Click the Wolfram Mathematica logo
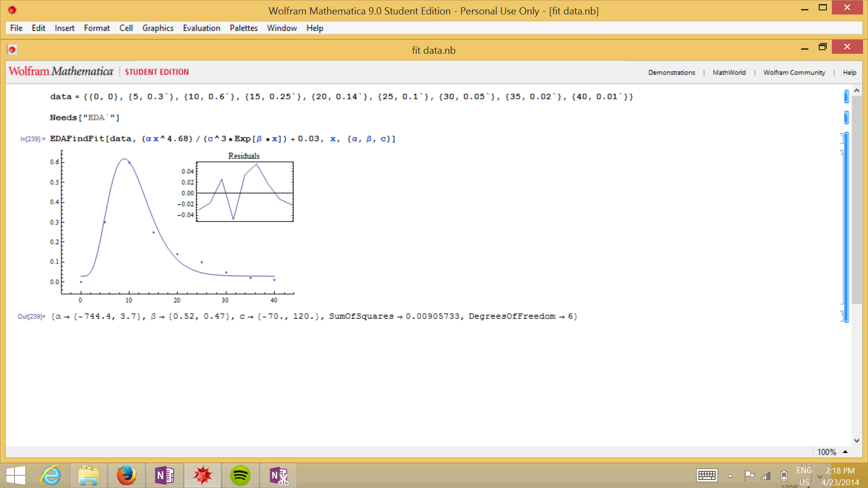This screenshot has width=868, height=488. (x=61, y=71)
